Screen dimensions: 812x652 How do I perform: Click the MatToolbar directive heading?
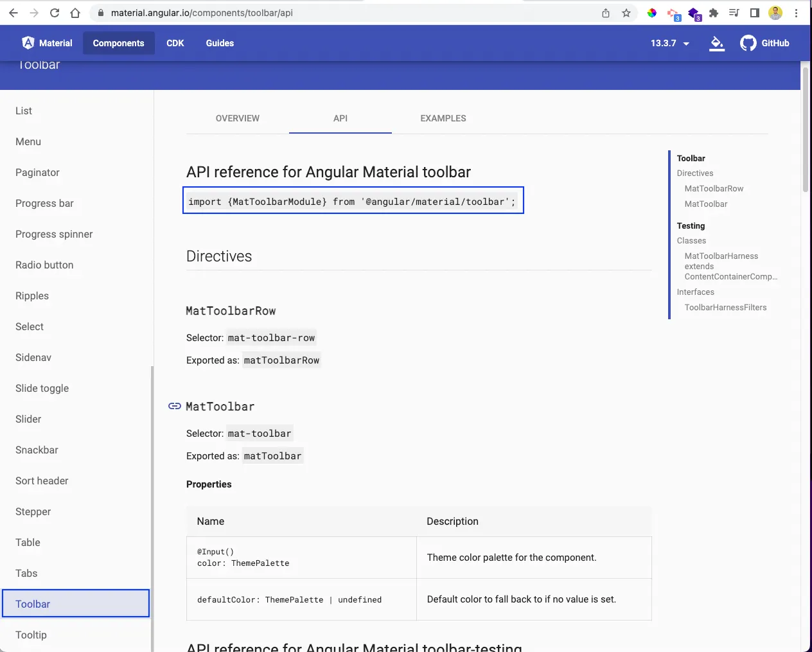click(220, 407)
